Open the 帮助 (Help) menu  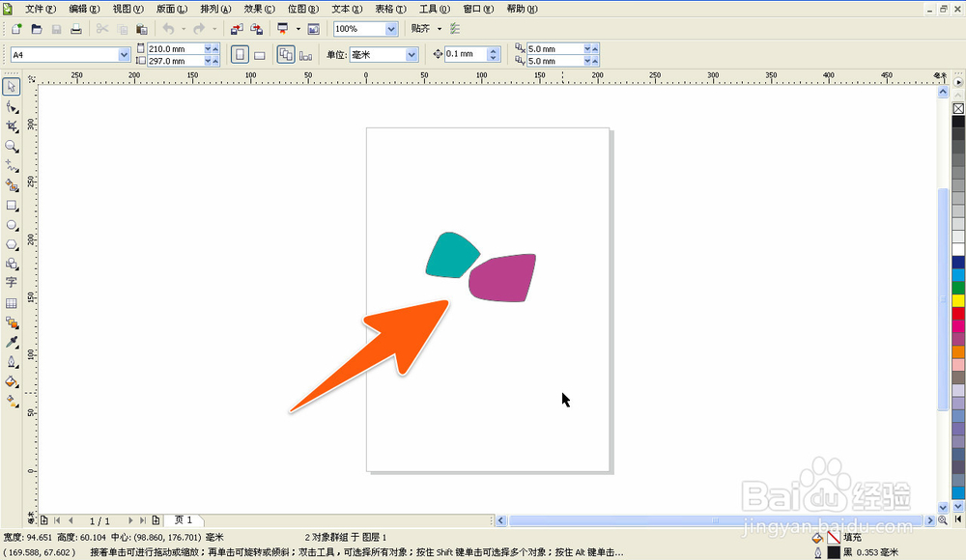(522, 9)
